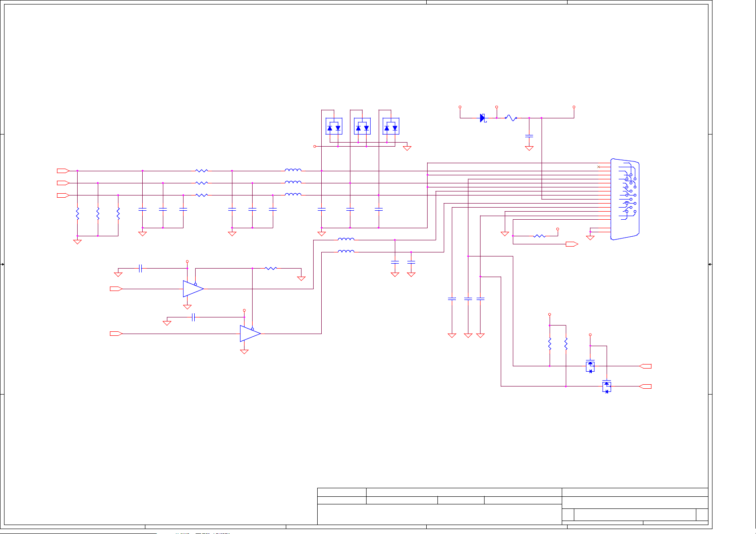Image resolution: width=756 pixels, height=534 pixels.
Task: Select the off-page port beside lower MOSFET
Action: (x=645, y=386)
